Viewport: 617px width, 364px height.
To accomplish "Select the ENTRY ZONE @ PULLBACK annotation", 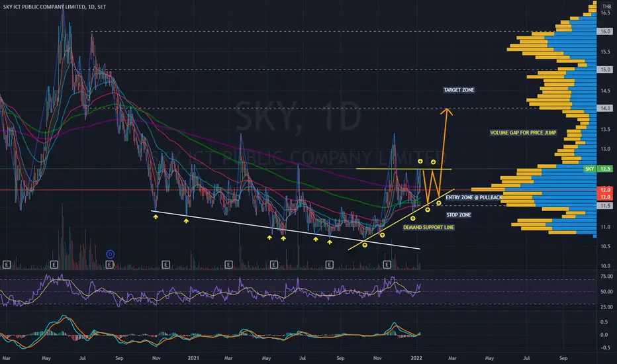I will [x=474, y=197].
